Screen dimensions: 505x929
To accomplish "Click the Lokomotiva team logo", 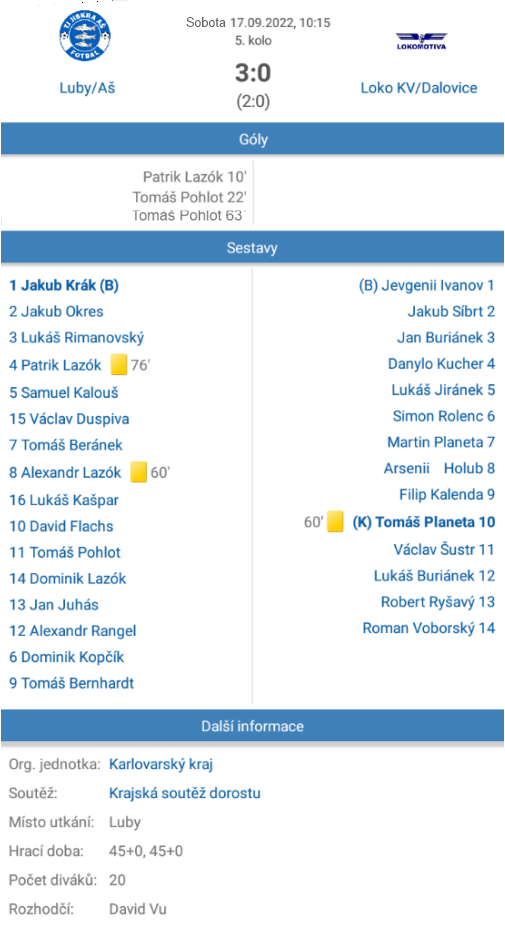I will pyautogui.click(x=421, y=40).
